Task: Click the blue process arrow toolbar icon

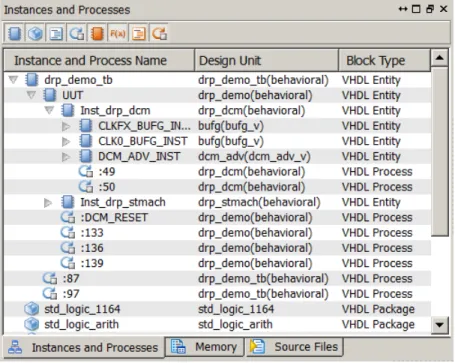Action: point(76,33)
